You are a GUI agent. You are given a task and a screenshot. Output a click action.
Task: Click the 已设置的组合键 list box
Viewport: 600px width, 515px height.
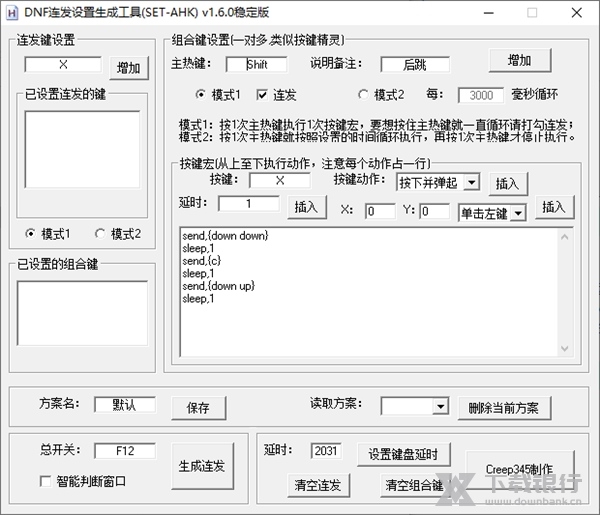(82, 313)
